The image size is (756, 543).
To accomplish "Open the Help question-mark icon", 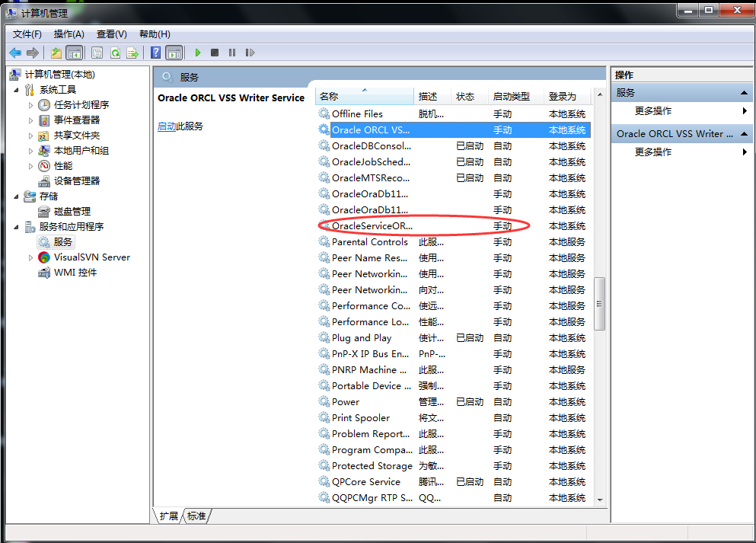I will click(x=156, y=53).
